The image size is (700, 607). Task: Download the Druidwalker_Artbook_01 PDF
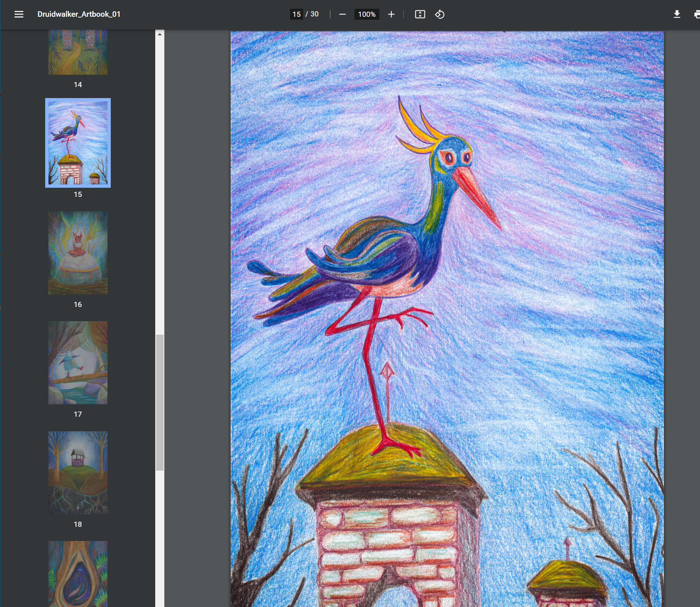pos(677,14)
